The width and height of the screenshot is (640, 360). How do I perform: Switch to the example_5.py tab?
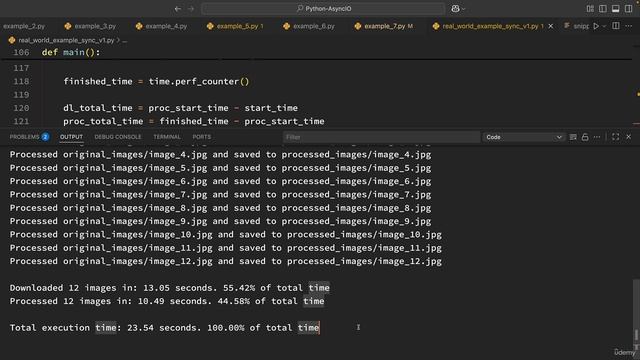(x=236, y=26)
